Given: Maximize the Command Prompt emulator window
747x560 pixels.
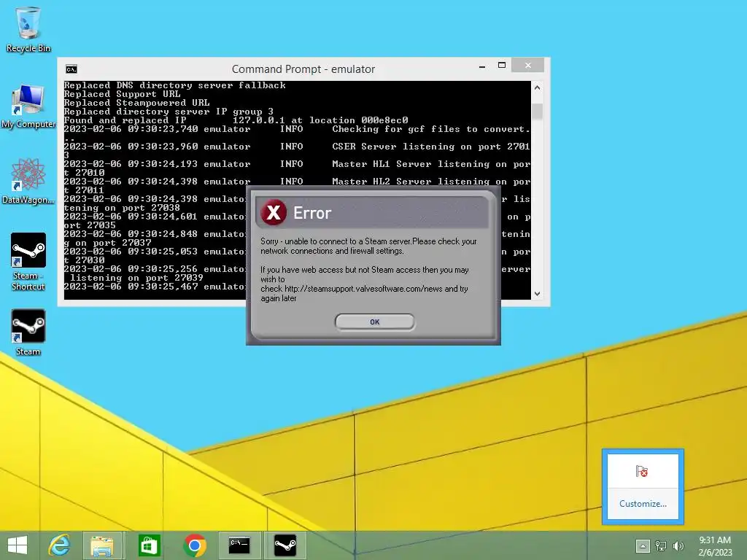Looking at the screenshot, I should click(502, 65).
